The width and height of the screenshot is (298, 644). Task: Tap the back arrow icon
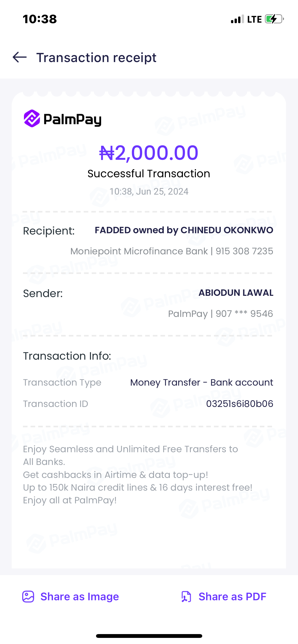pyautogui.click(x=20, y=57)
